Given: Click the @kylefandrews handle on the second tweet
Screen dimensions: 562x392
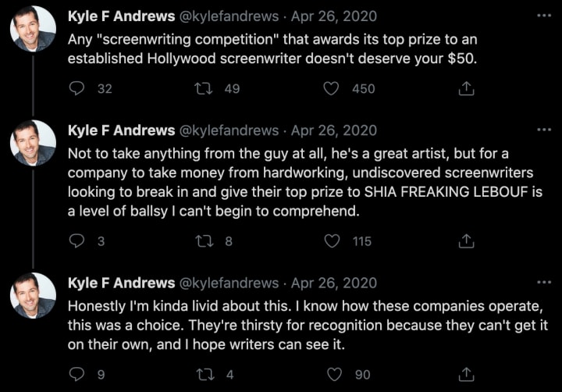Looking at the screenshot, I should coord(229,130).
